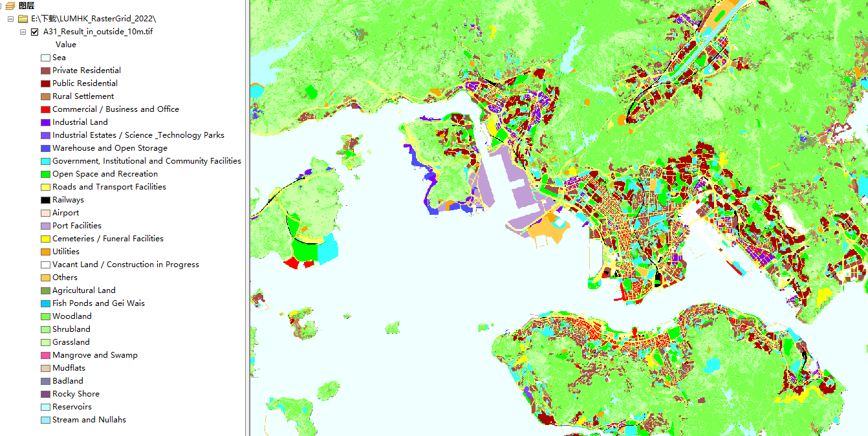The width and height of the screenshot is (868, 436).
Task: Open the Fish Ponds and Gei Wais swatch
Action: click(45, 303)
